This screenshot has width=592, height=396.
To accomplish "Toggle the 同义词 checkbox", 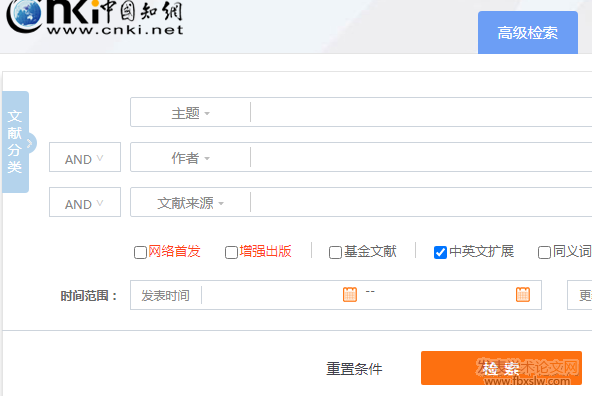I will coord(544,252).
